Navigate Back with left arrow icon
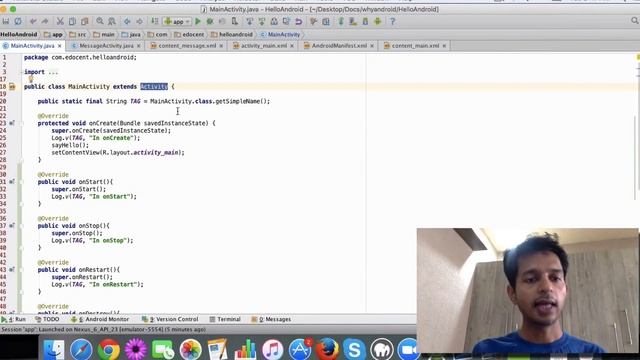640x360 pixels. (127, 21)
